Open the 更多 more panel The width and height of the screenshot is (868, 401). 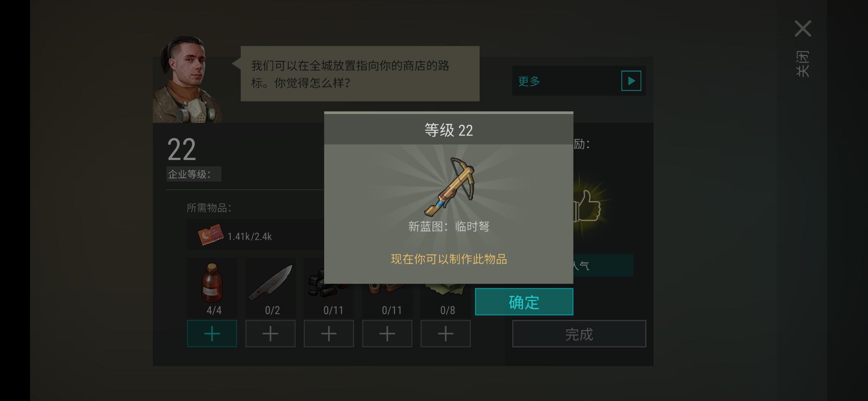pyautogui.click(x=579, y=81)
